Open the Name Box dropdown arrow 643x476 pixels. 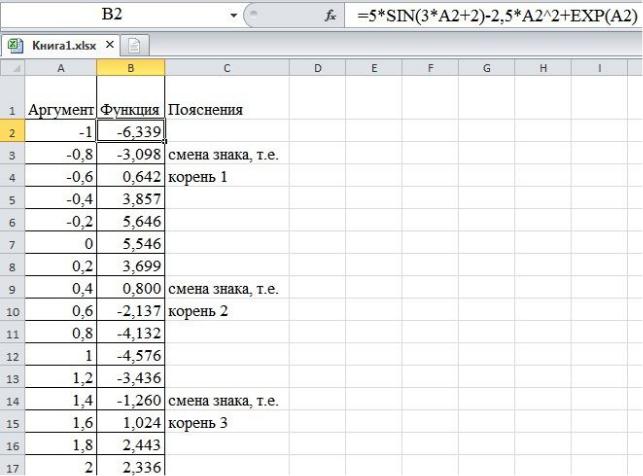coord(233,16)
